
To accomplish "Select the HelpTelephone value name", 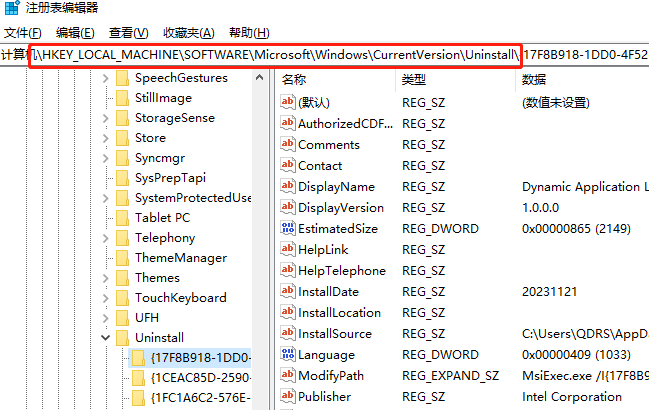I will pos(342,271).
